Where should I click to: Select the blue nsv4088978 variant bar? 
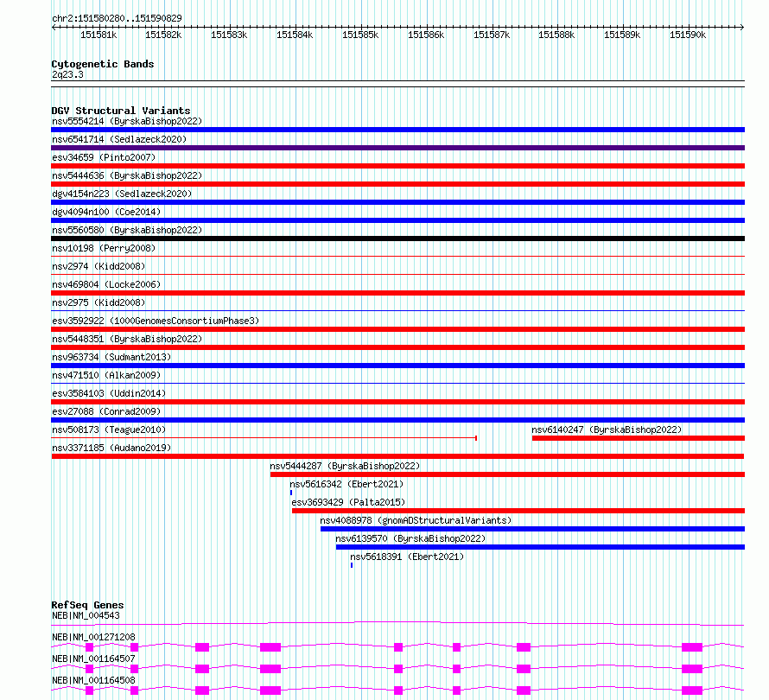coord(532,529)
